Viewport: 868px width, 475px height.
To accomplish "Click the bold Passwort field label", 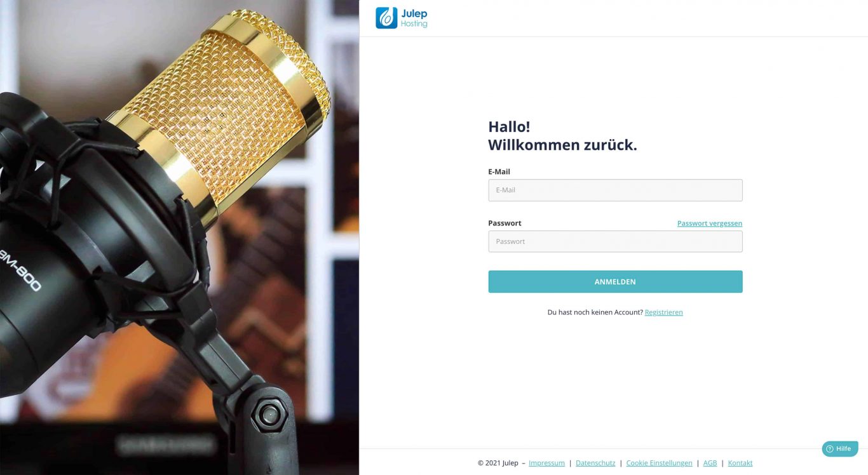I will coord(505,223).
